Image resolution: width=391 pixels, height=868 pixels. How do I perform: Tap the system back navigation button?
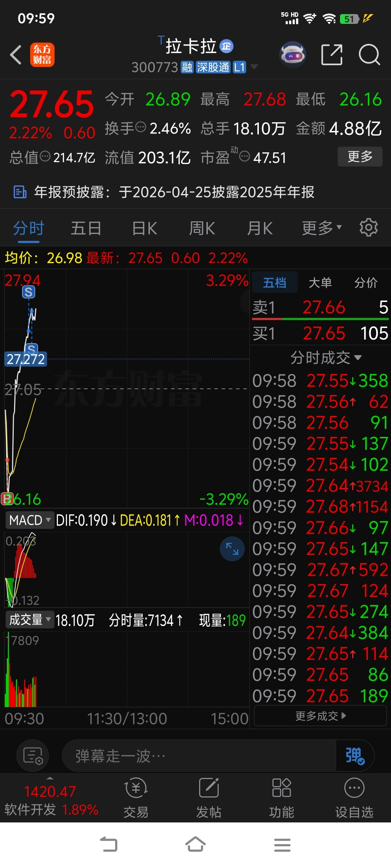point(109,844)
